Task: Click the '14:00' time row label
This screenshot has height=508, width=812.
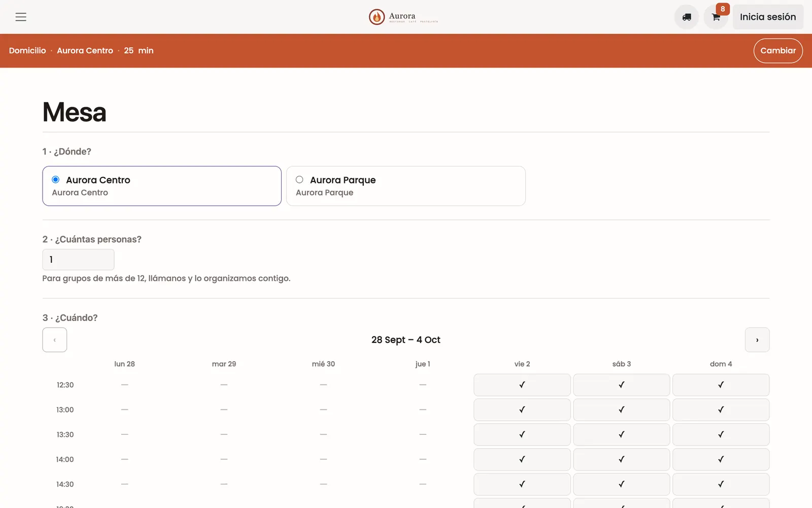Action: (x=65, y=460)
